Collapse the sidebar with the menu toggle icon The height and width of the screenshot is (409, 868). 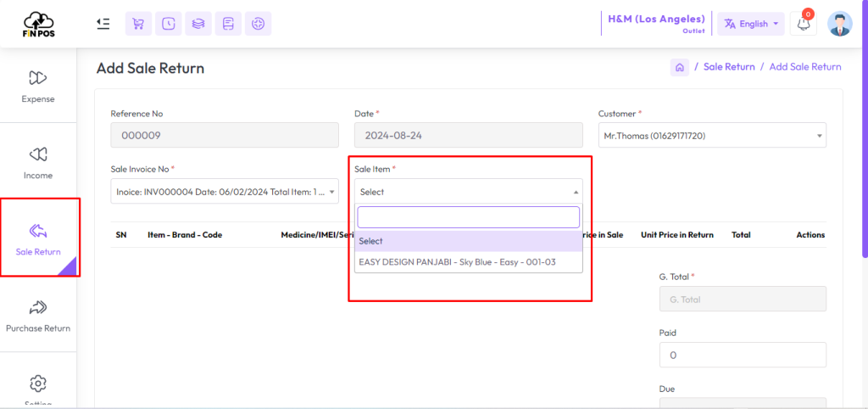coord(103,23)
